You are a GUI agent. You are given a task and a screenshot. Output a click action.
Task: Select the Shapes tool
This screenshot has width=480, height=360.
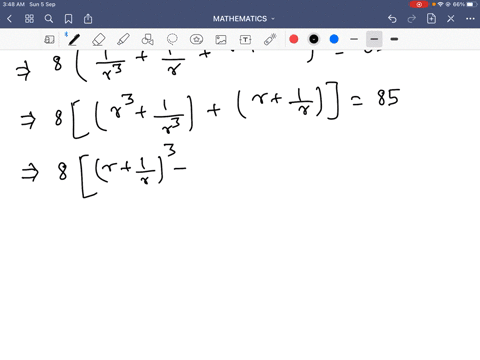point(147,39)
